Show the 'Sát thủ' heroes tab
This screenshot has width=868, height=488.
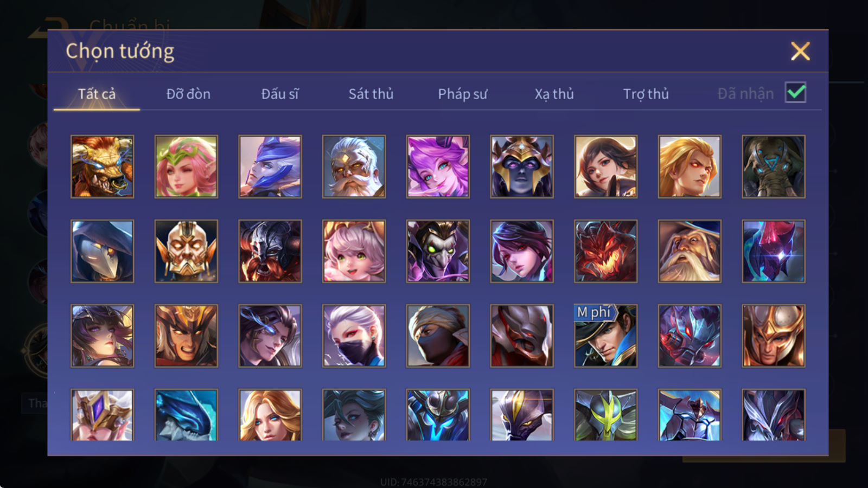pos(371,94)
